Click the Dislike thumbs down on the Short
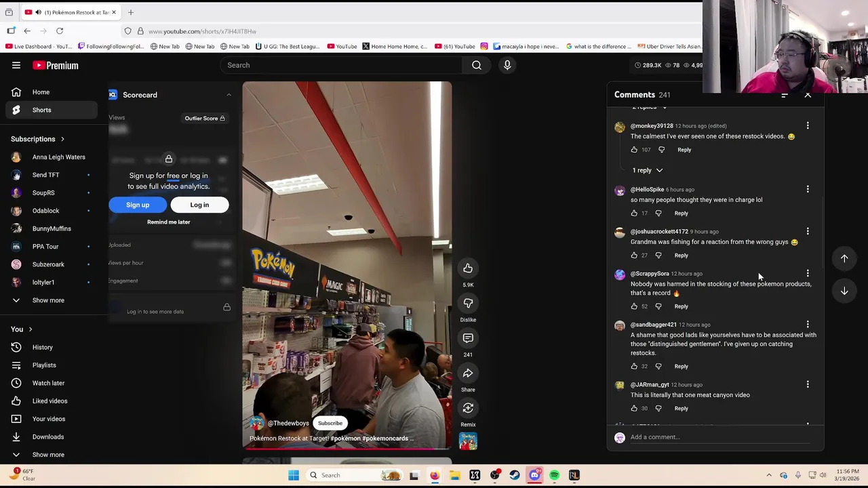This screenshot has width=868, height=488. (468, 303)
